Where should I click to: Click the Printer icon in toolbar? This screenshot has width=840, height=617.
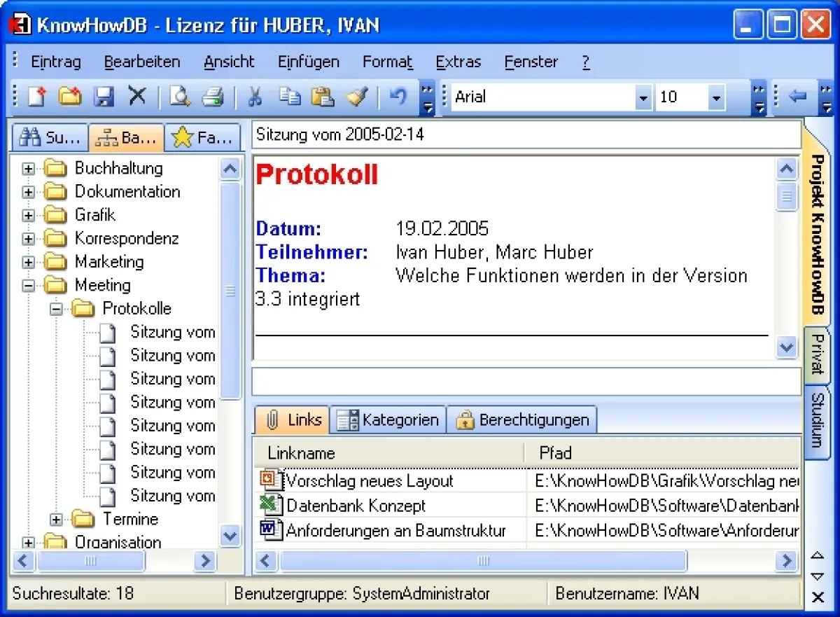213,97
